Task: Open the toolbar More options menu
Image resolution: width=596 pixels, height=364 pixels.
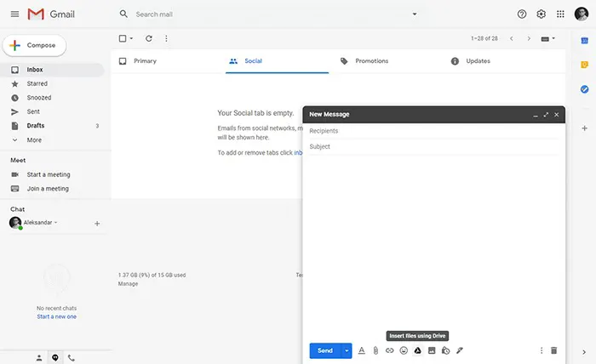Action: coord(166,38)
